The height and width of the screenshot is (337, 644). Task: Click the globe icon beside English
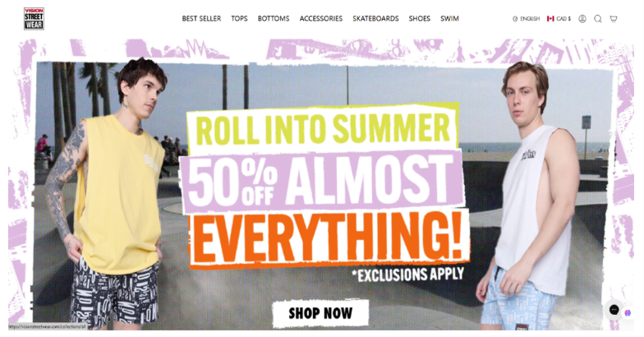(x=515, y=19)
